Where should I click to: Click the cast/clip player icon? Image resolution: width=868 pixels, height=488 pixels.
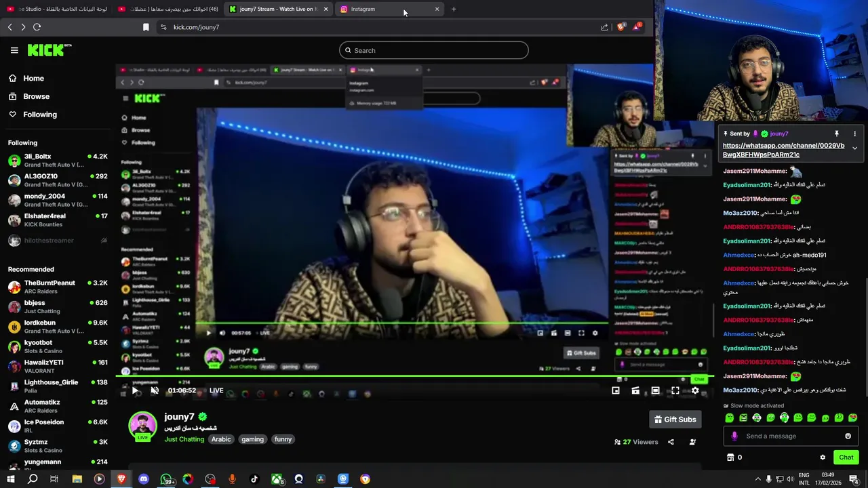635,390
